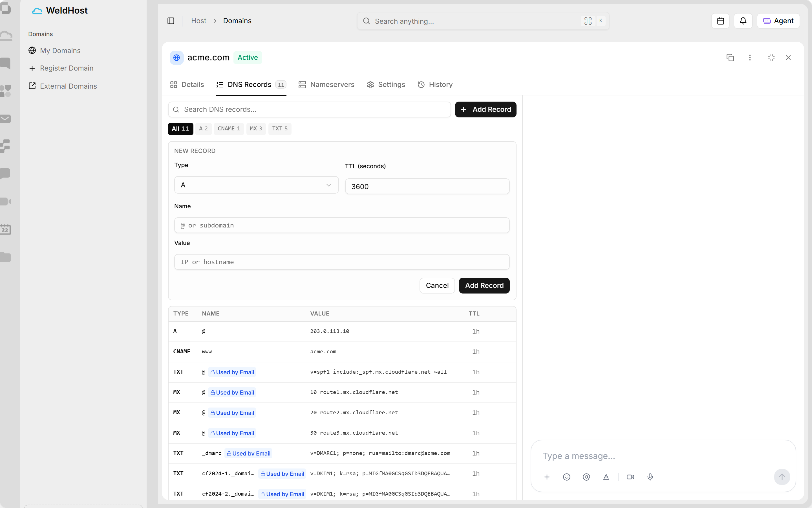Open Register Domain in the sidebar

point(61,68)
